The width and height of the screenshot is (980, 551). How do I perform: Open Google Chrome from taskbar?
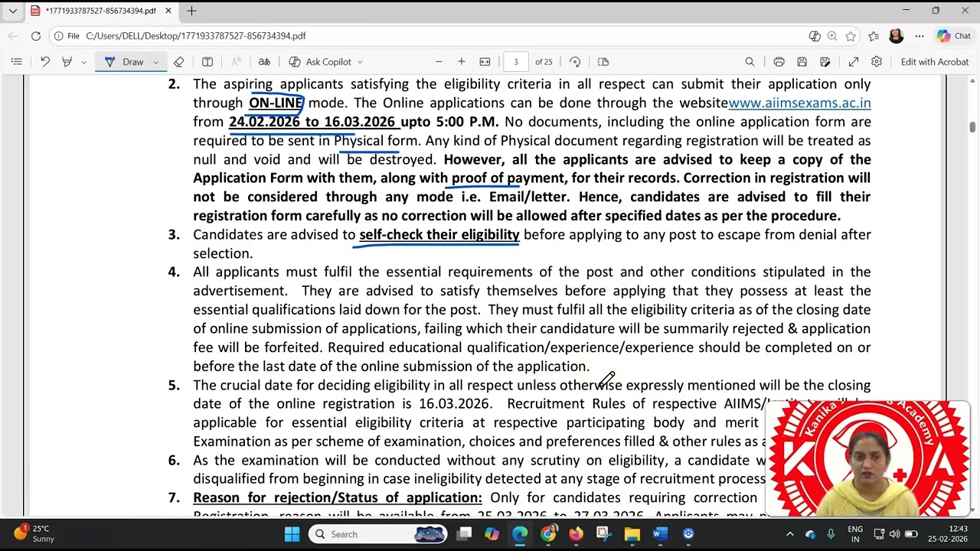pyautogui.click(x=548, y=534)
